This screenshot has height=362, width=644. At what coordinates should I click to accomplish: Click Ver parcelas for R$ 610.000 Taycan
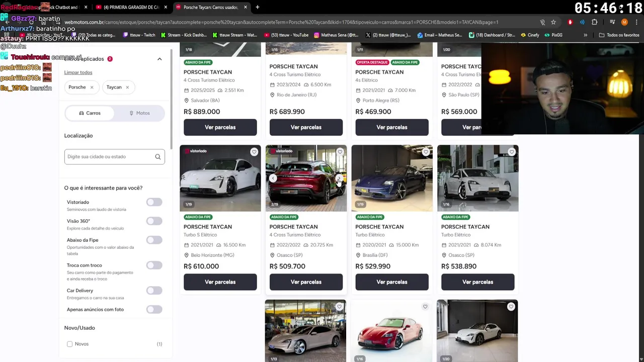tap(220, 282)
